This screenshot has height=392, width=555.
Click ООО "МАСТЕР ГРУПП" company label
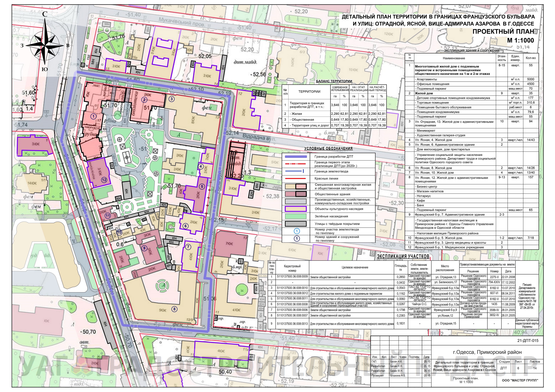point(520,380)
